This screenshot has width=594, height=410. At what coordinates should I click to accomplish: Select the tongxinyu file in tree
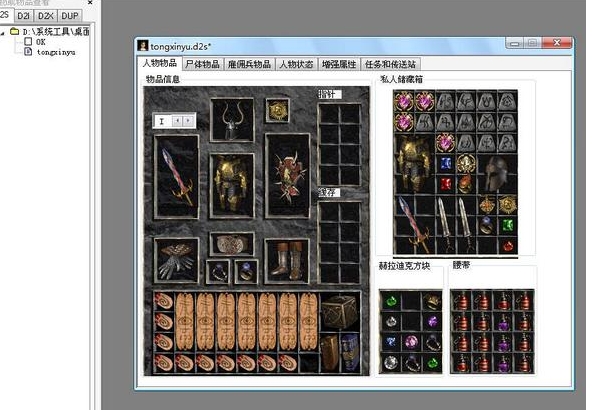(56, 52)
